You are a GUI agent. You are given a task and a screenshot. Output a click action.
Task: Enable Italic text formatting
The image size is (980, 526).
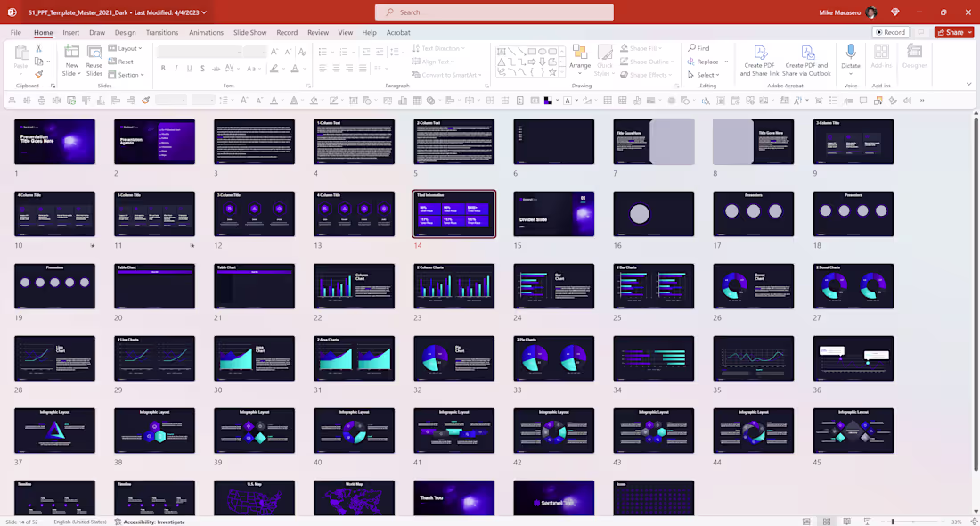pos(176,67)
